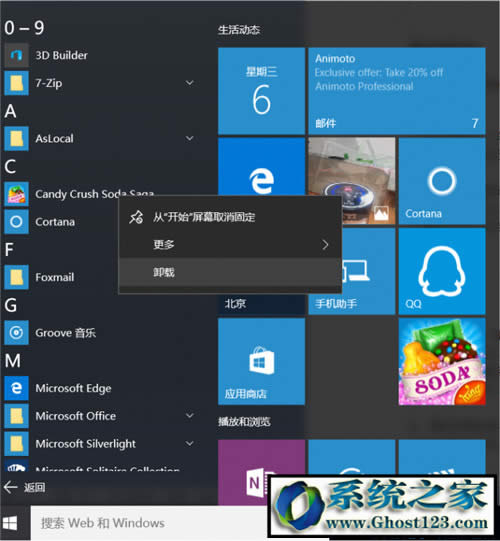Image resolution: width=500 pixels, height=541 pixels.
Task: Choose 卸载 in the context menu
Action: [x=230, y=272]
